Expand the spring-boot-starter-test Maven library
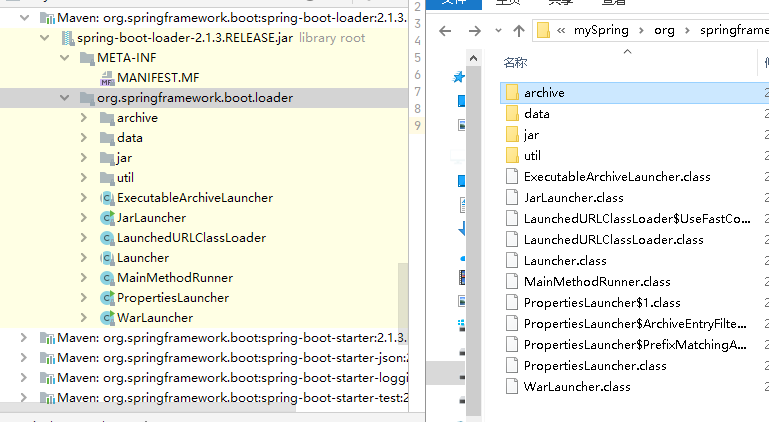The image size is (769, 422). 24,397
